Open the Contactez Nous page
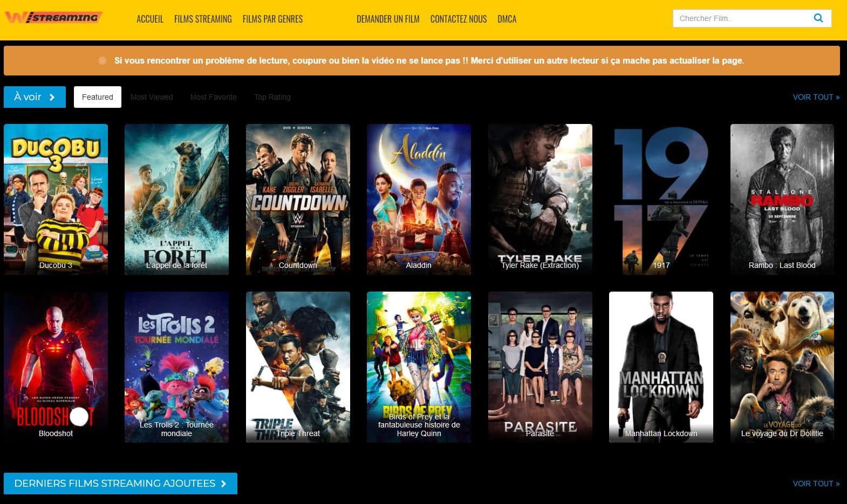The width and height of the screenshot is (847, 504). pos(458,19)
